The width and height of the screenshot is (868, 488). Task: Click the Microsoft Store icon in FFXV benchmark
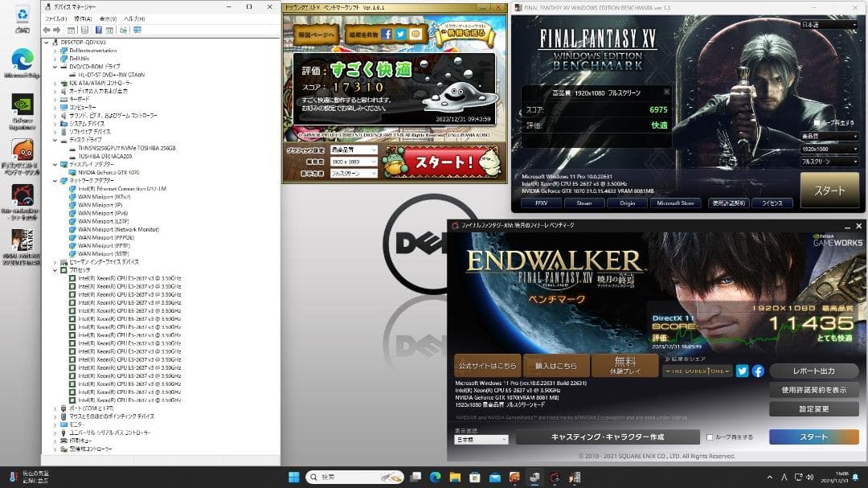[675, 203]
